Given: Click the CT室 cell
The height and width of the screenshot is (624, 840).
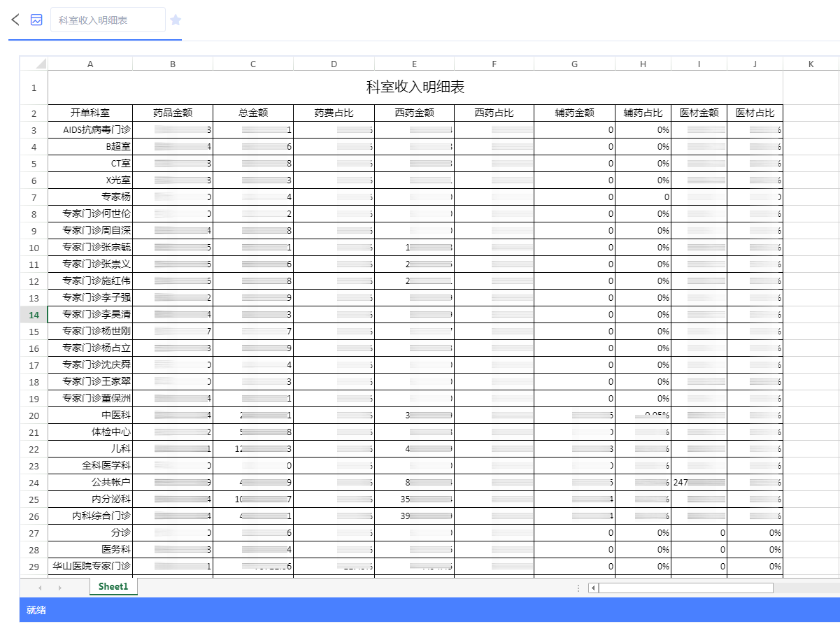Looking at the screenshot, I should pos(90,163).
